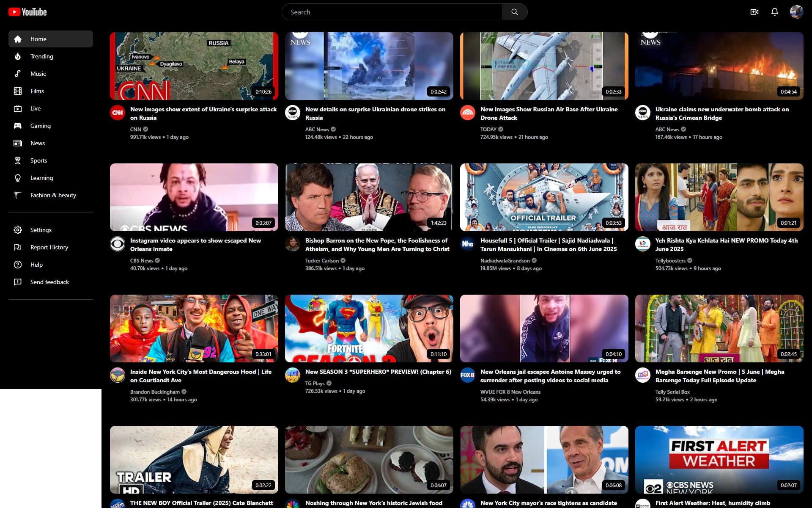Open the create video camera icon
Image resolution: width=812 pixels, height=508 pixels.
[754, 12]
